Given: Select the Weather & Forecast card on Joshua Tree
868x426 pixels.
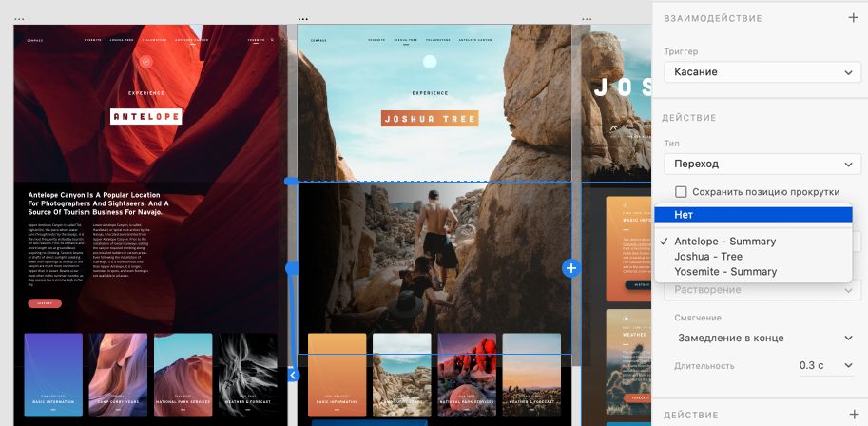Looking at the screenshot, I should 531,375.
